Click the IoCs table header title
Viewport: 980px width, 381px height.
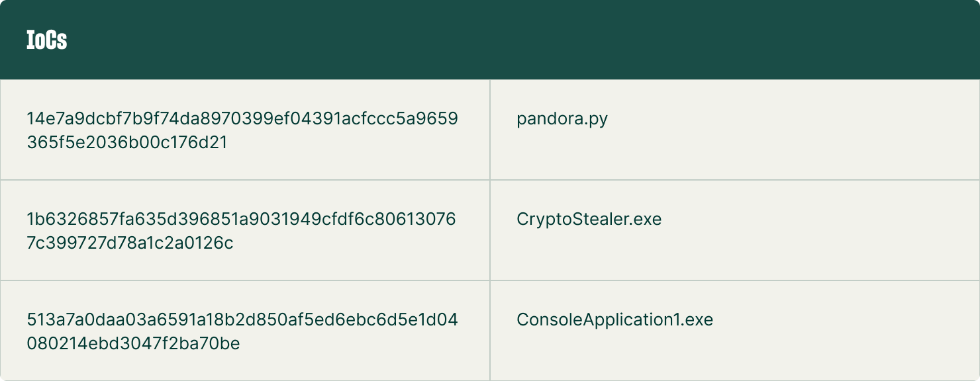(x=46, y=40)
